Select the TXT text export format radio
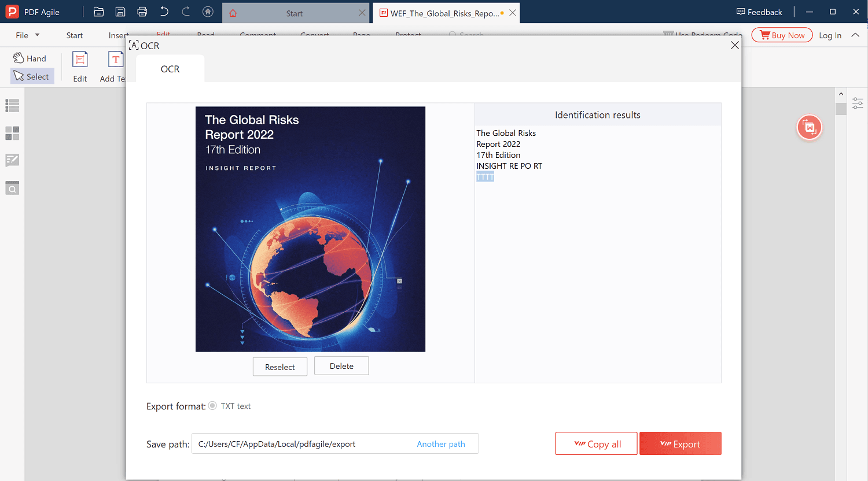868x481 pixels. [212, 406]
